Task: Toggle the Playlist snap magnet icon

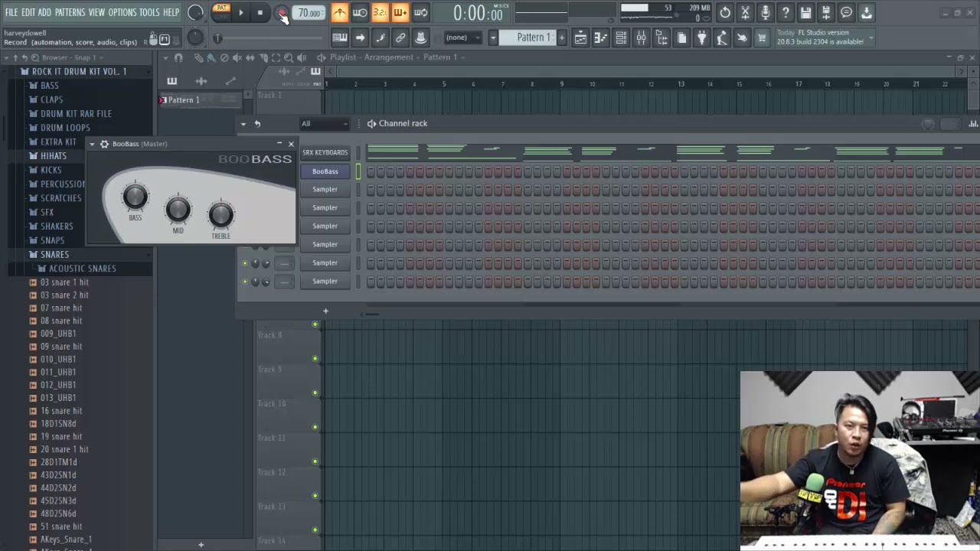Action: point(178,57)
